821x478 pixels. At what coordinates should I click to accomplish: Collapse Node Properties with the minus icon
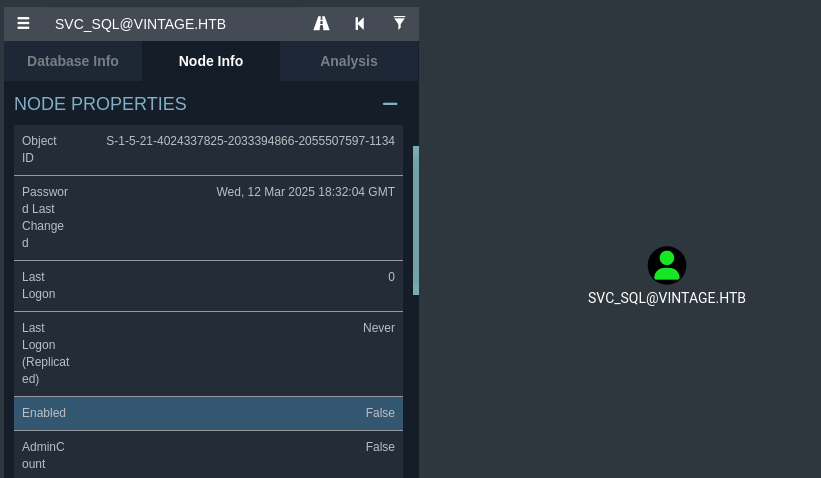[390, 104]
